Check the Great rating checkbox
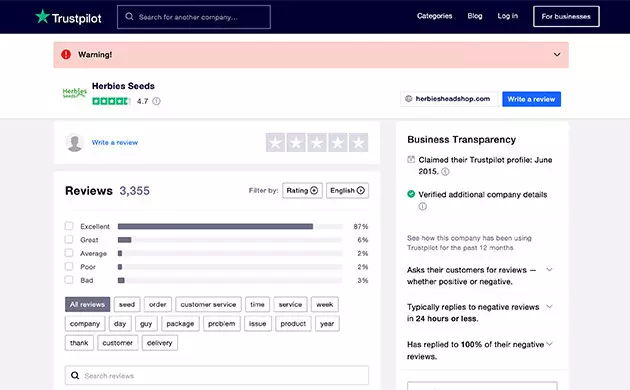The image size is (630, 390). pos(69,240)
